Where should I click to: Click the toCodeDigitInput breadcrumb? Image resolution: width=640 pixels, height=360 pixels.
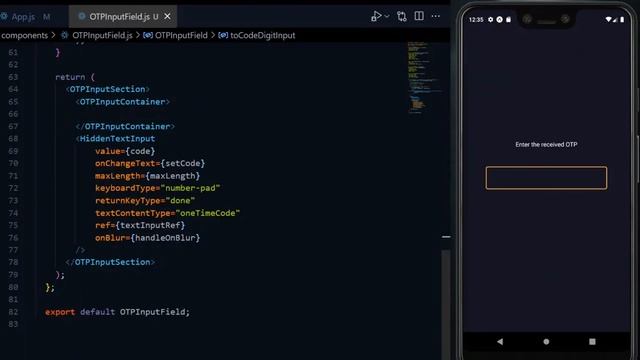point(262,36)
